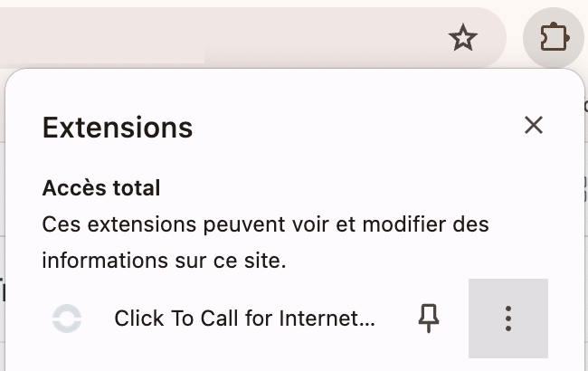Viewport: 588px width, 371px height.
Task: Bookmark this page with the star icon
Action: point(463,37)
